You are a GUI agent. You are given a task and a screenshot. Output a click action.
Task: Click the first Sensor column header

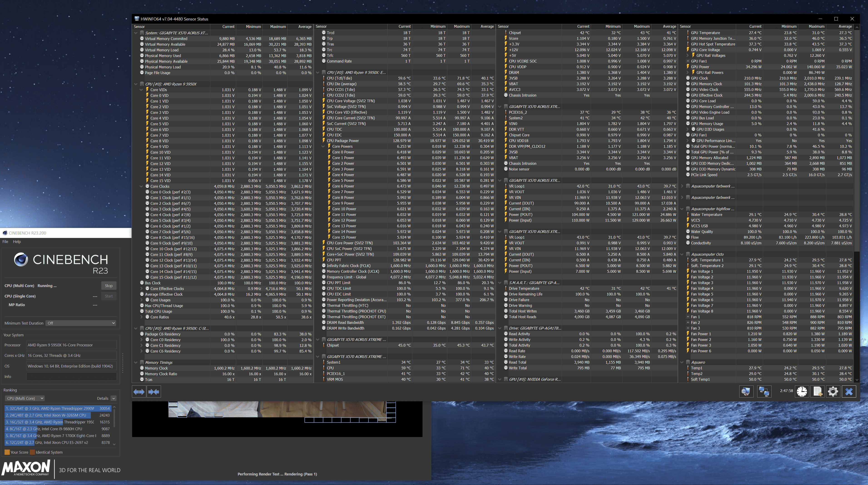pos(171,27)
